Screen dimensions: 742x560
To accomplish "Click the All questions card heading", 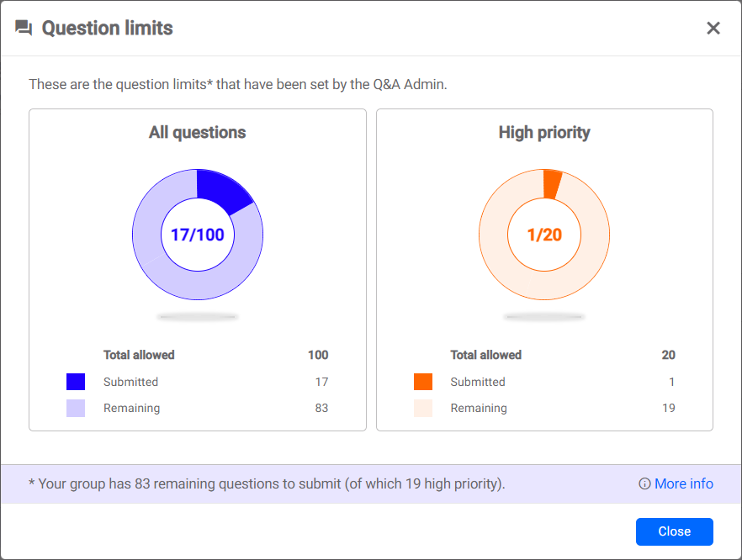I will 198,132.
